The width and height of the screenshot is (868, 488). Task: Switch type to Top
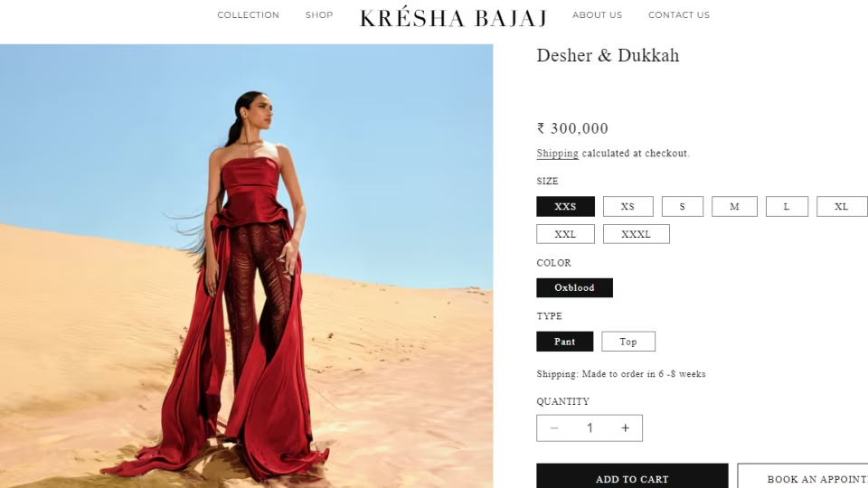pos(628,342)
